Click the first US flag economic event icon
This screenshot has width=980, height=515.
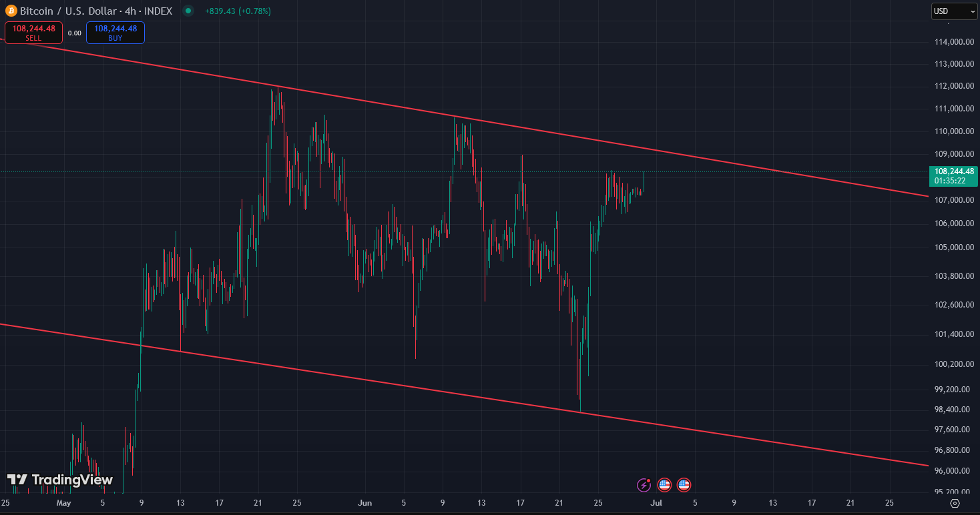click(664, 485)
